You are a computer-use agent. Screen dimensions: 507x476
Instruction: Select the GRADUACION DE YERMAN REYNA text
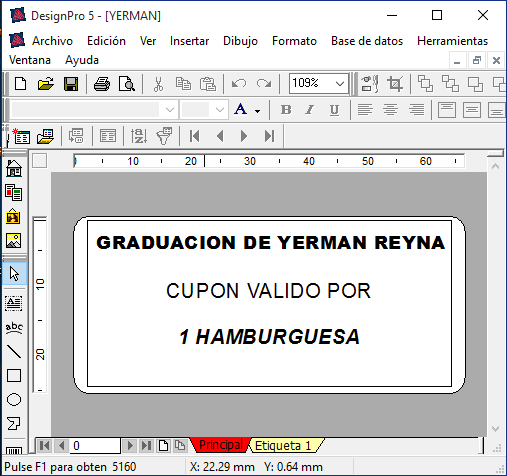pyautogui.click(x=271, y=242)
